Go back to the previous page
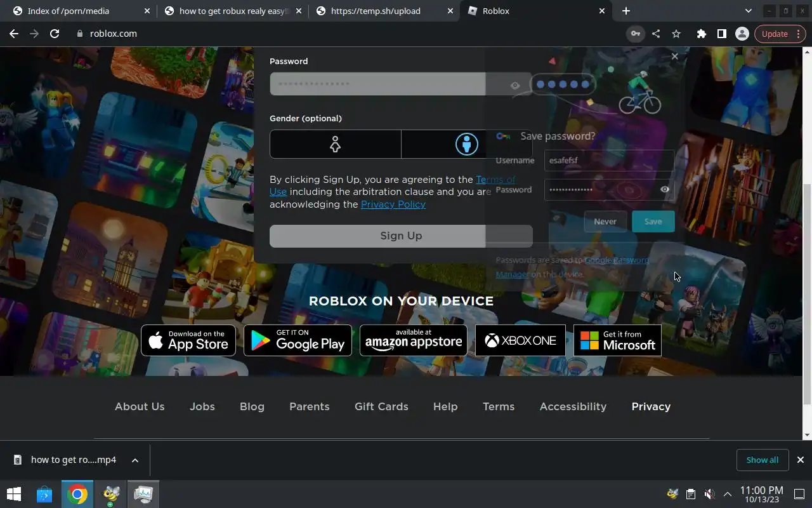This screenshot has width=812, height=508. (x=14, y=34)
